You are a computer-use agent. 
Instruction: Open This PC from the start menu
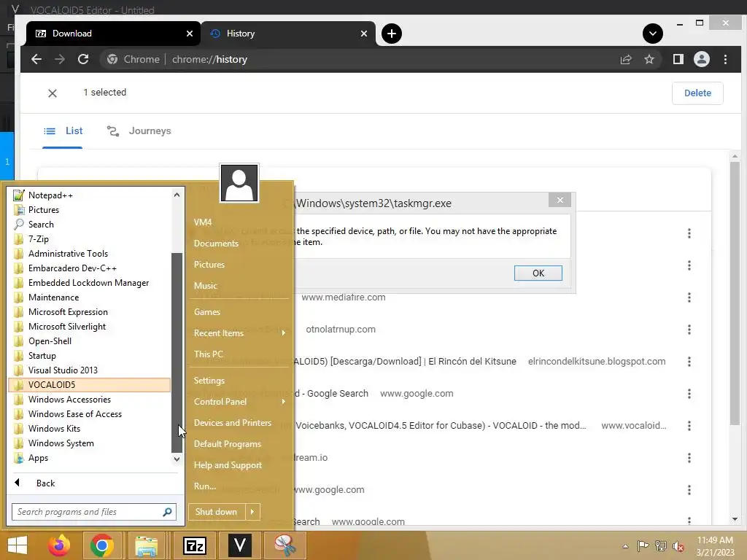(x=239, y=354)
